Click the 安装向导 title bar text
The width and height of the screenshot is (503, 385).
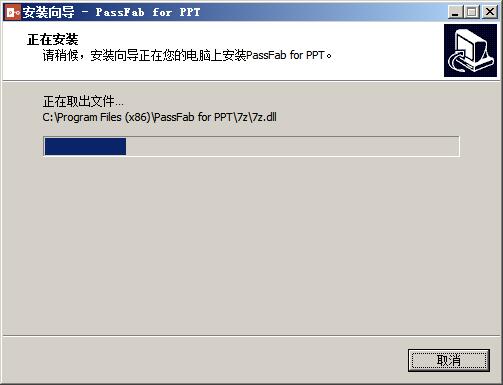click(49, 13)
